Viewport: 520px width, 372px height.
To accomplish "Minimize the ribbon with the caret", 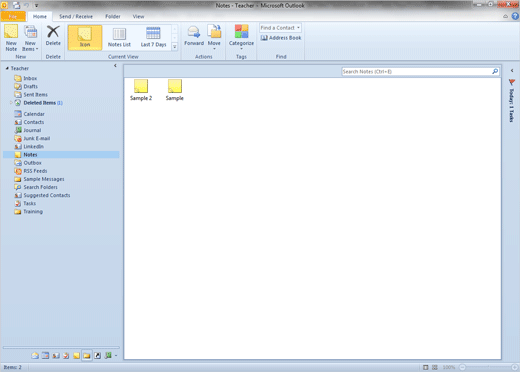I will click(x=506, y=16).
